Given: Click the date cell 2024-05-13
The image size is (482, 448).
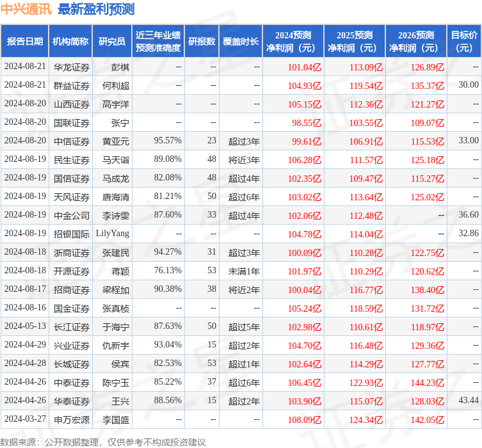Looking at the screenshot, I should point(25,326).
